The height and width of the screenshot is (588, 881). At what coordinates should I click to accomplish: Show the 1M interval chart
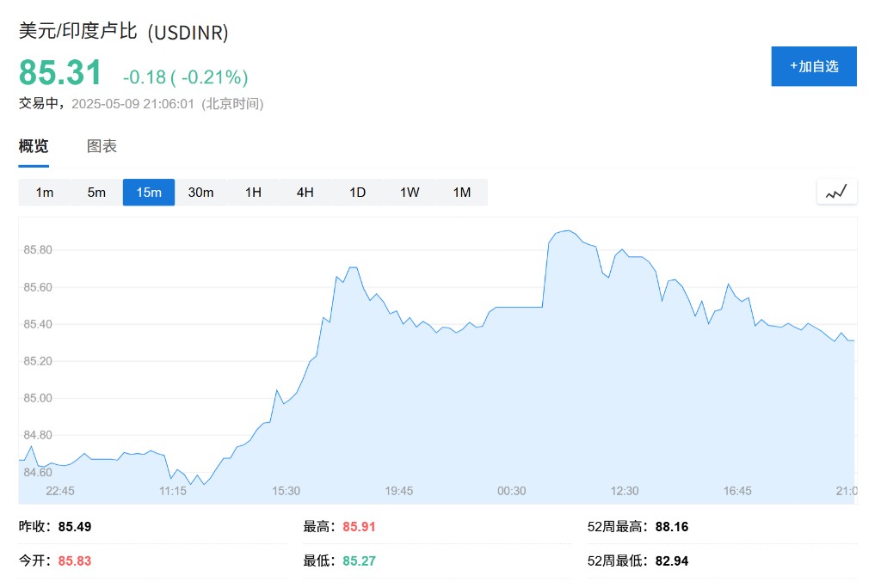462,193
